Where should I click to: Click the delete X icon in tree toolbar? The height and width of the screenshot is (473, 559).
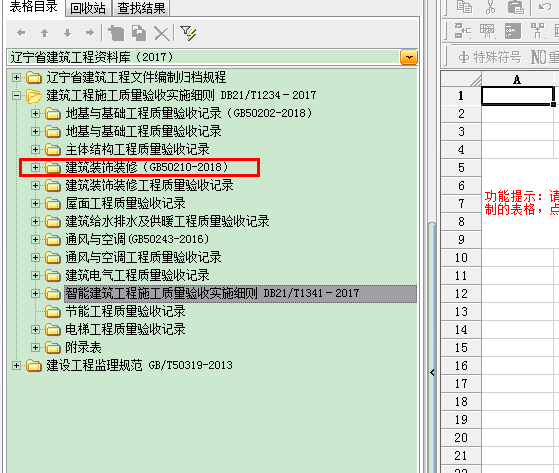click(161, 34)
